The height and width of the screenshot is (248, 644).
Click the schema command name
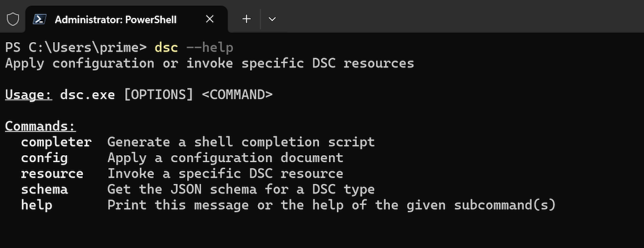[x=44, y=189]
